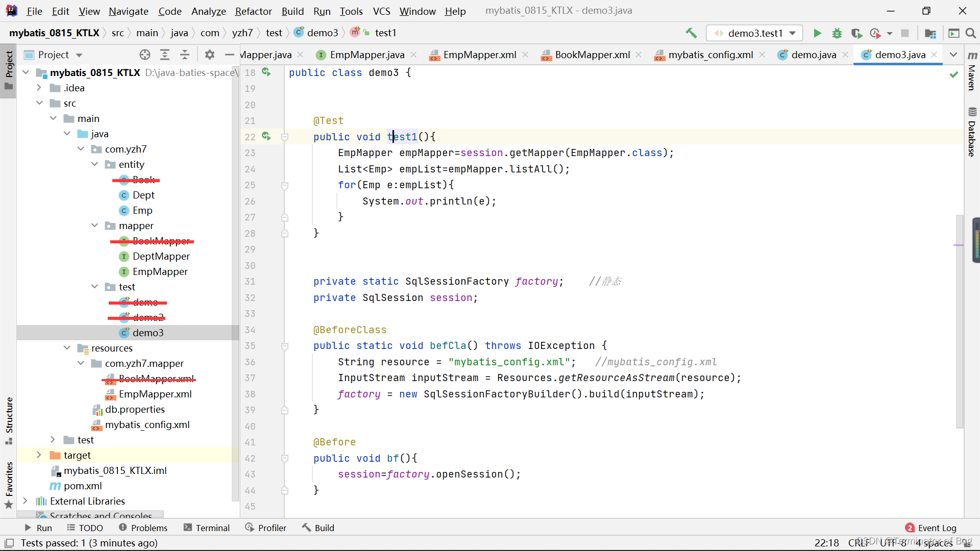The height and width of the screenshot is (551, 980).
Task: Close the demo3.java tab
Action: [x=935, y=55]
